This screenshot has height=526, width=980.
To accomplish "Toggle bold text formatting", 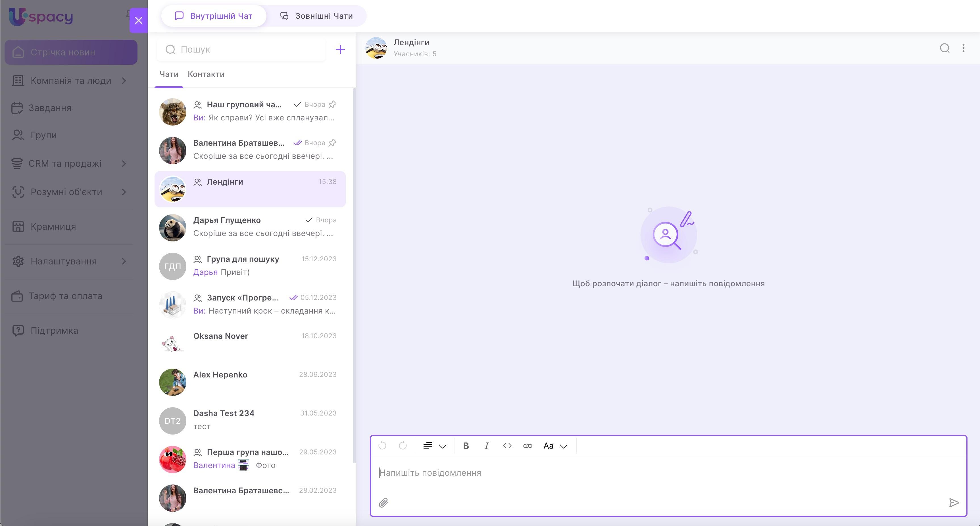I will click(466, 446).
